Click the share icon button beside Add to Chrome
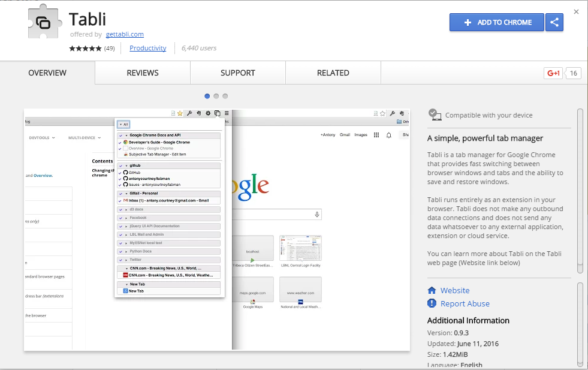This screenshot has height=370, width=588. point(554,22)
